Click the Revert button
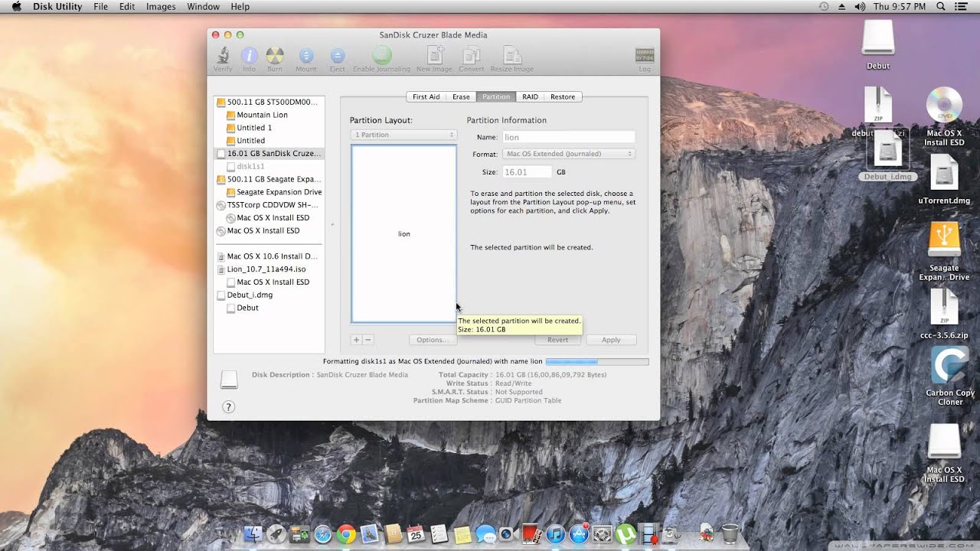980x551 pixels. point(557,340)
